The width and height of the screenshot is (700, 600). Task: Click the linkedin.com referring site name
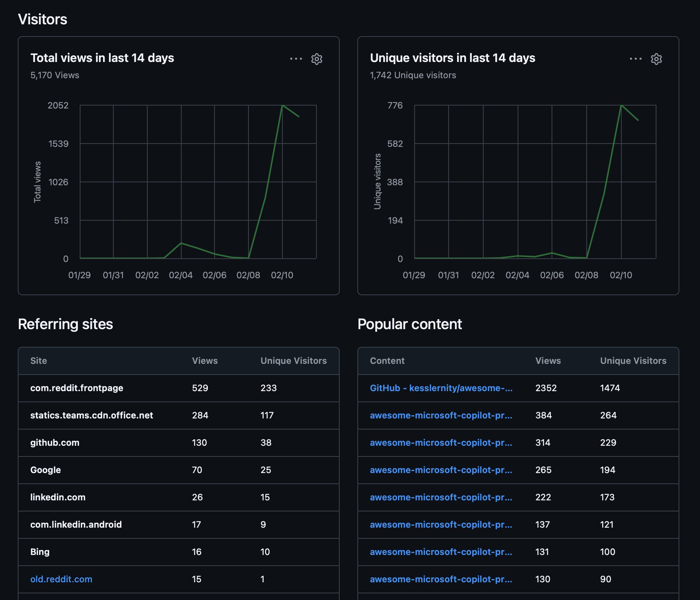[58, 497]
